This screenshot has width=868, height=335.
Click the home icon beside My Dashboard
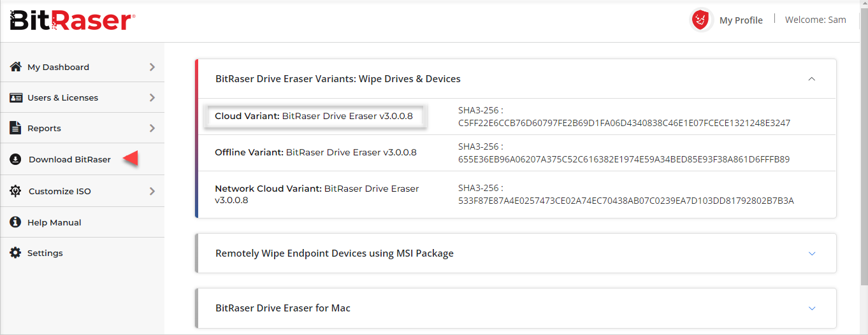[16, 67]
